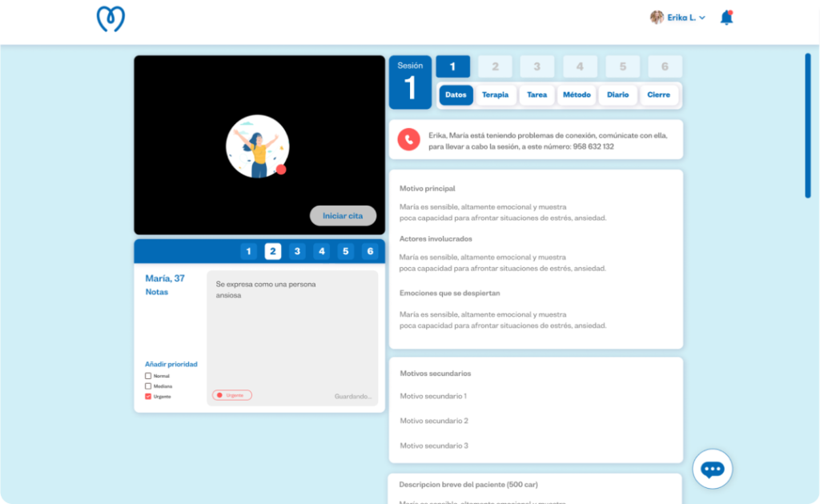Image resolution: width=820 pixels, height=504 pixels.
Task: Select notes page 6
Action: (x=370, y=251)
